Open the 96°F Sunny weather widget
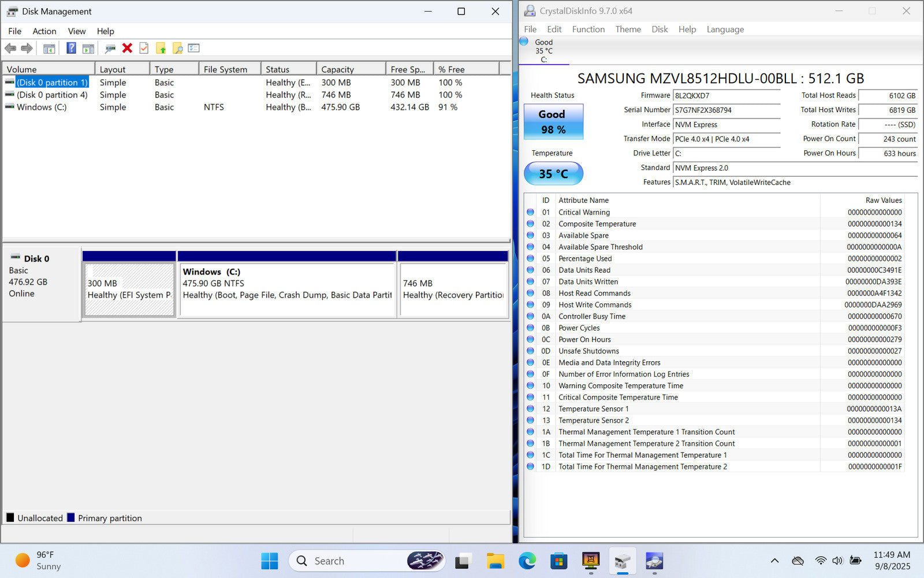Viewport: 924px width, 578px height. [38, 561]
